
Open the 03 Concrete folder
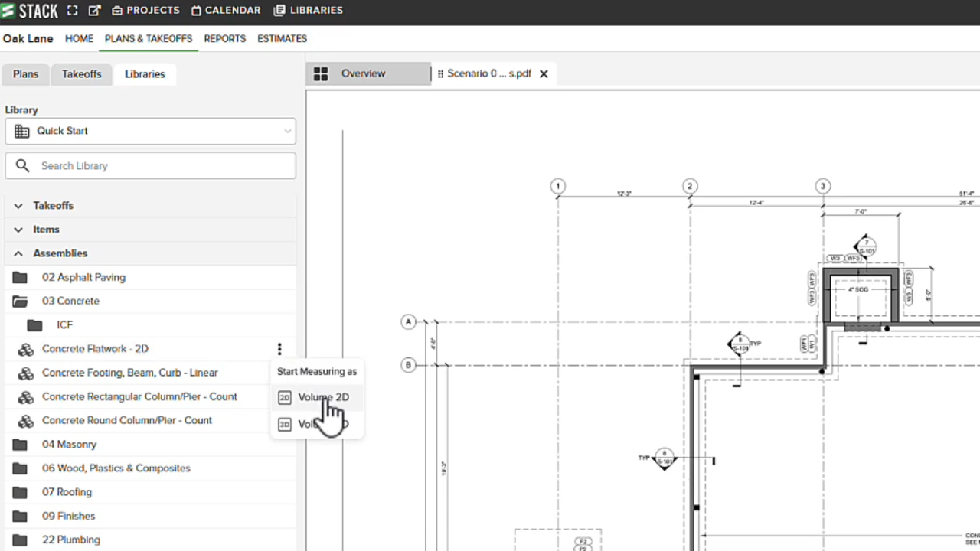(x=70, y=301)
